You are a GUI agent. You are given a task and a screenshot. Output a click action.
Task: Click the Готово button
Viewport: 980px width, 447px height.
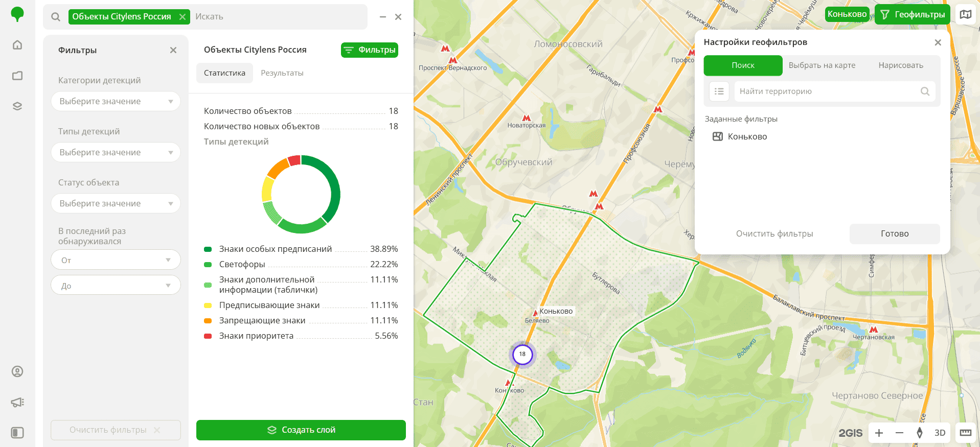click(894, 233)
